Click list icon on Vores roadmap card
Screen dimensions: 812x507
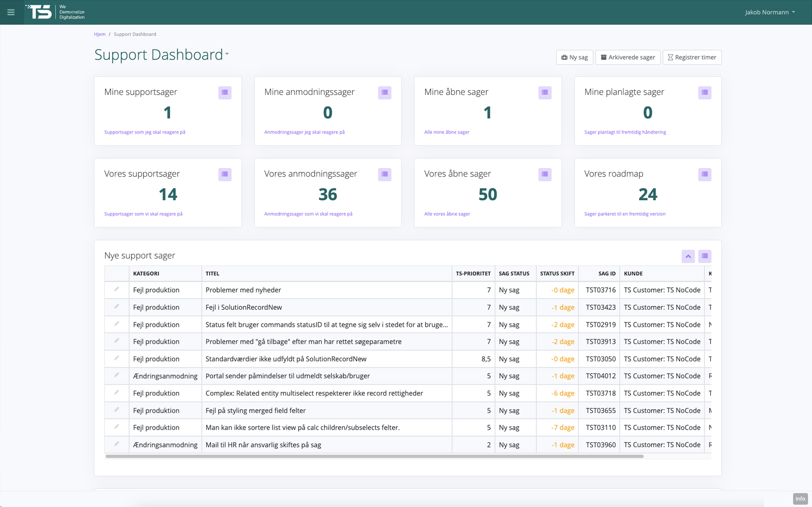(704, 174)
